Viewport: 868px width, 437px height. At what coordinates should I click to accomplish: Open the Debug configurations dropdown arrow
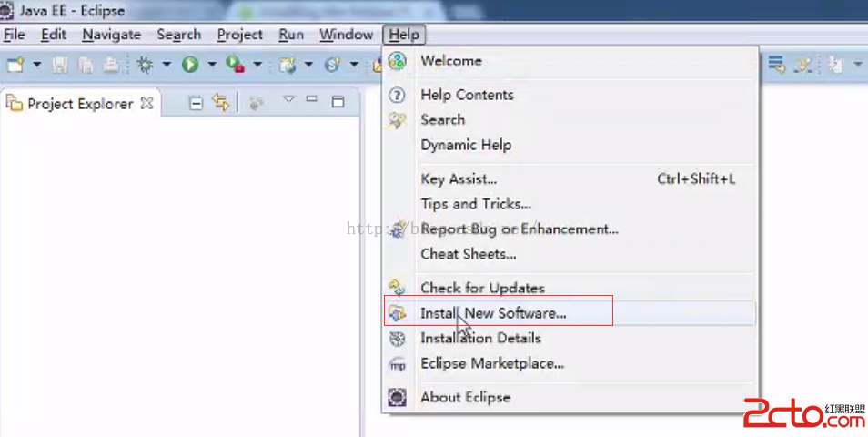pyautogui.click(x=167, y=65)
